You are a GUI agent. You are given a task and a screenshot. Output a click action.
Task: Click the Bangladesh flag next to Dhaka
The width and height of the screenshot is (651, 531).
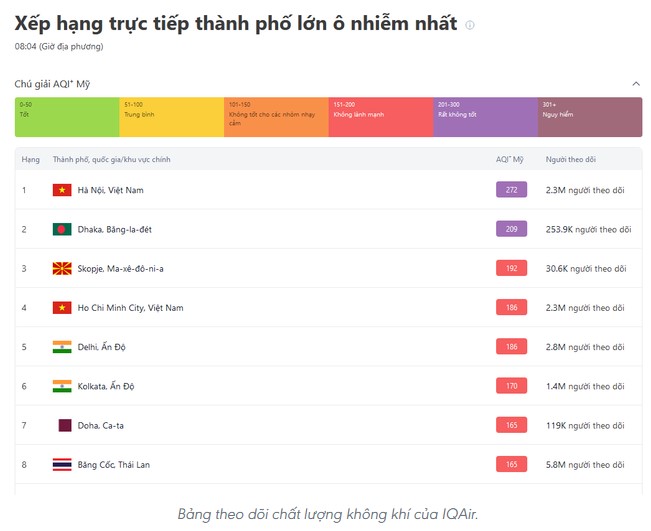[x=62, y=229]
